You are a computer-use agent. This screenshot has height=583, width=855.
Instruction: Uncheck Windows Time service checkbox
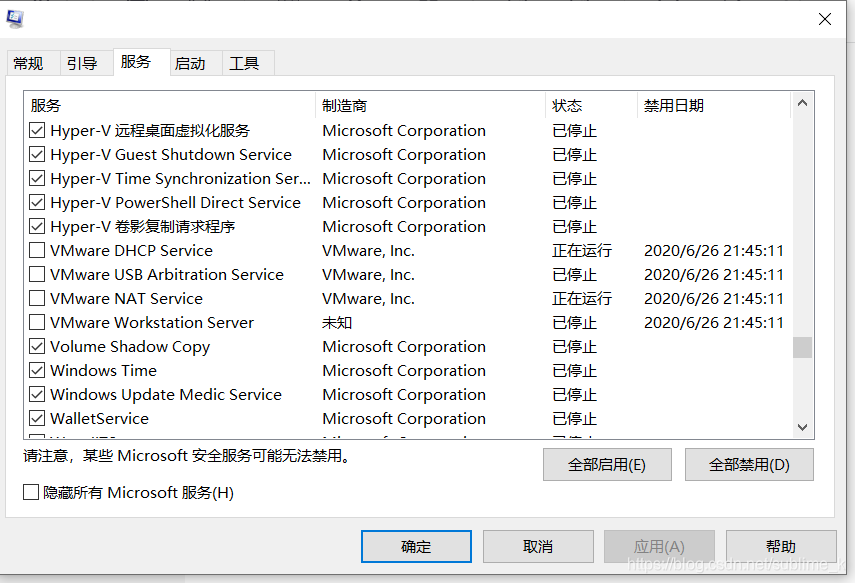pyautogui.click(x=37, y=370)
